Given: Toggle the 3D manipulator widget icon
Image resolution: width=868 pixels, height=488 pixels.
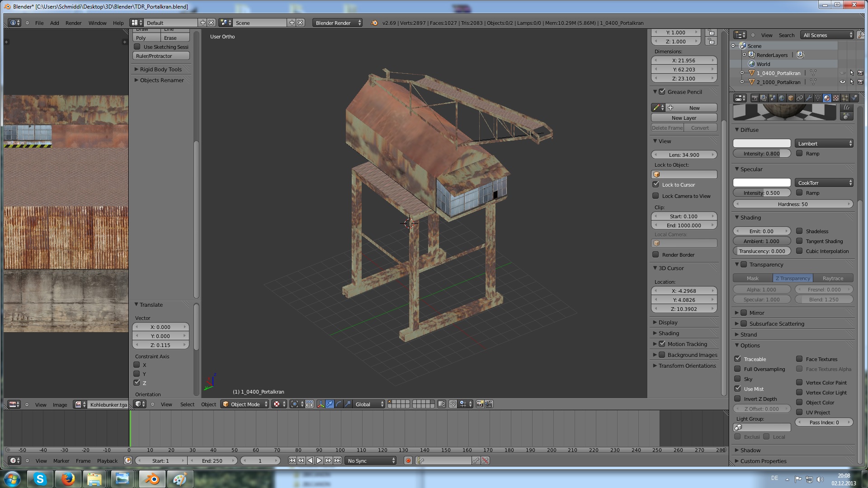Looking at the screenshot, I should tap(321, 404).
